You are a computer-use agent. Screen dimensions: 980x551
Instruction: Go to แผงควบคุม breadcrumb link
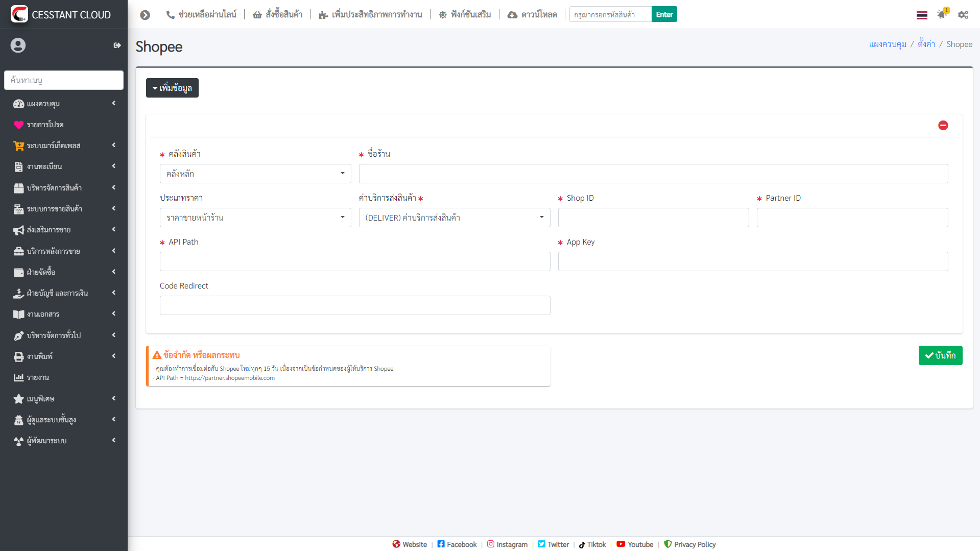tap(888, 44)
